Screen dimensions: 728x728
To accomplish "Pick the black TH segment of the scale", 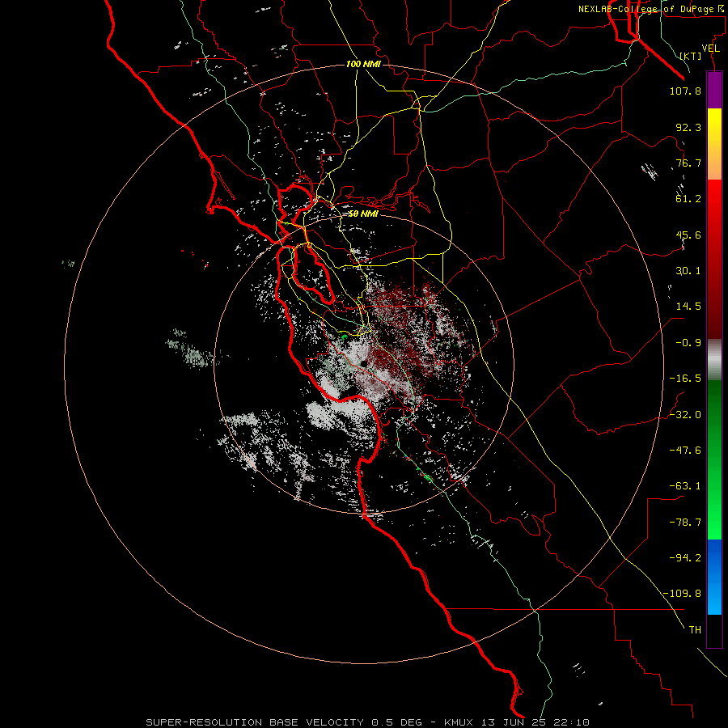I will click(714, 631).
